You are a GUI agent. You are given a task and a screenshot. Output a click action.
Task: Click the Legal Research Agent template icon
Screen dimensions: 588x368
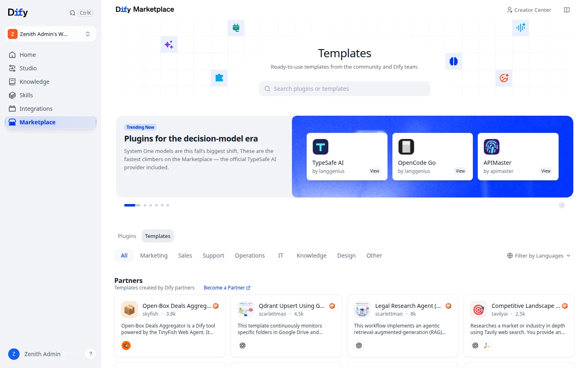pyautogui.click(x=362, y=310)
